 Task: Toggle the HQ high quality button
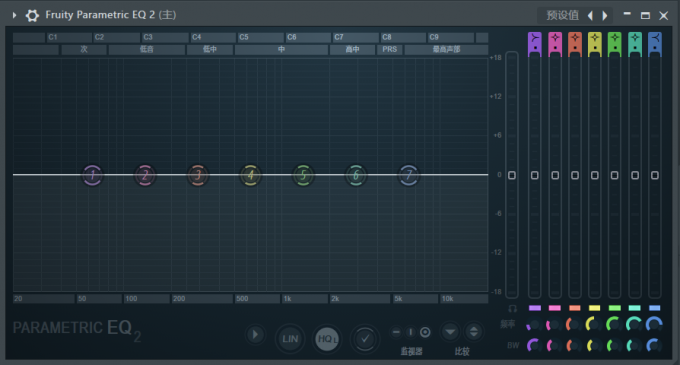click(327, 339)
